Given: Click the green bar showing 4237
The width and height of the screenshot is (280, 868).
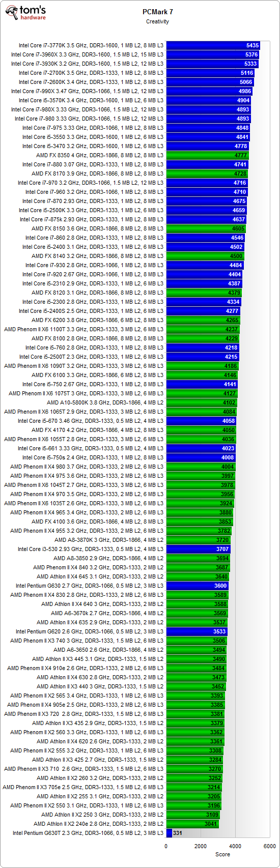Looking at the screenshot, I should pyautogui.click(x=203, y=329).
